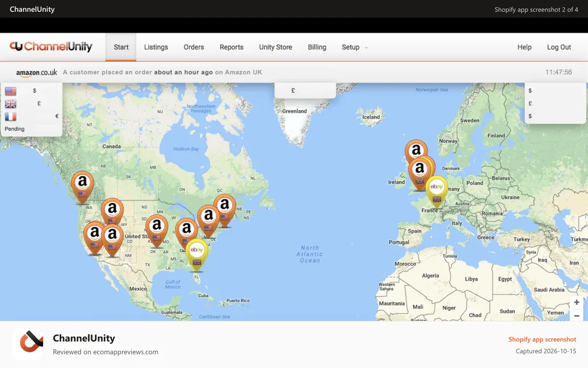Click the Greenland label on the map
588x368 pixels.
click(294, 111)
